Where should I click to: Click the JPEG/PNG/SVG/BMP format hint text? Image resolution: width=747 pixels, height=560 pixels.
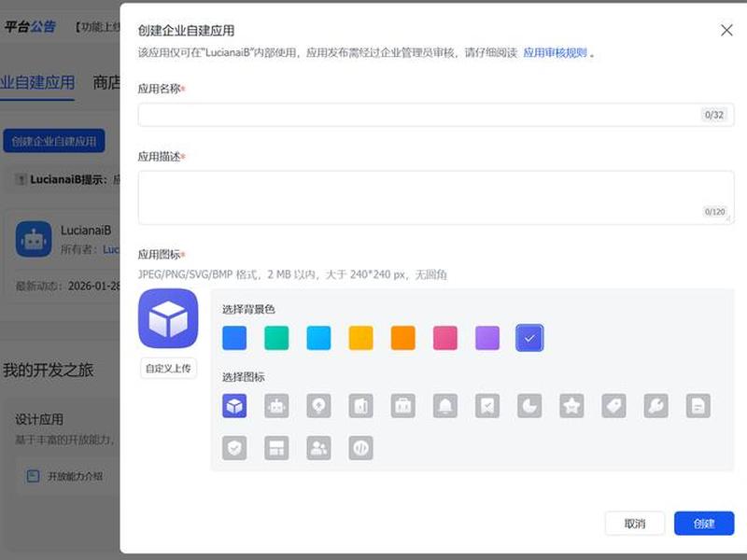point(292,274)
